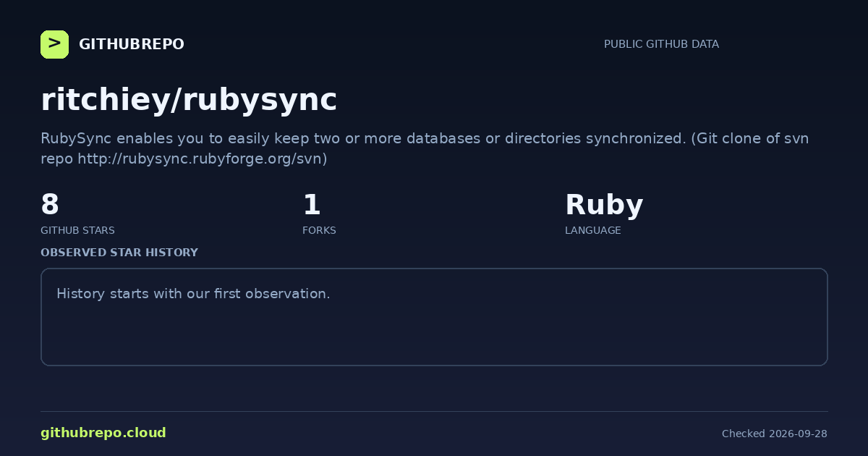This screenshot has height=456, width=868.
Task: Click the ritchiey/rubysync repository title
Action: (189, 100)
